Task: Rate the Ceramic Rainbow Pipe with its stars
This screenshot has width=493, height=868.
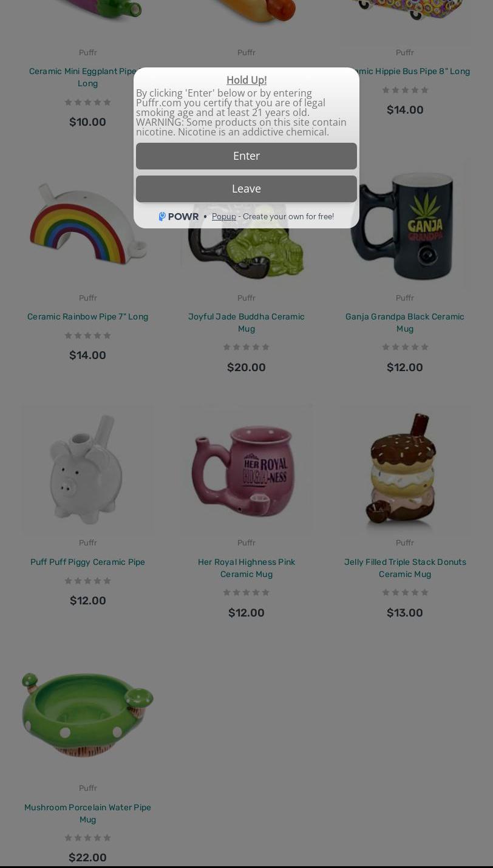Action: coord(87,335)
